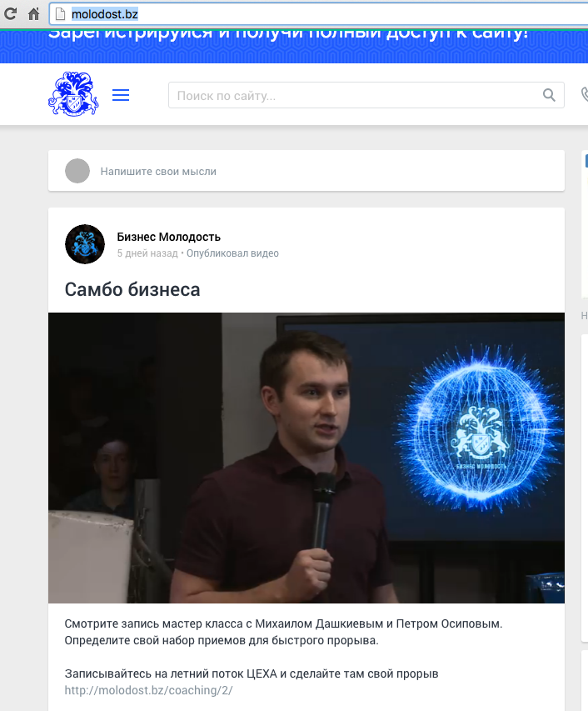Click the page info icon in address bar
588x711 pixels.
tap(60, 14)
